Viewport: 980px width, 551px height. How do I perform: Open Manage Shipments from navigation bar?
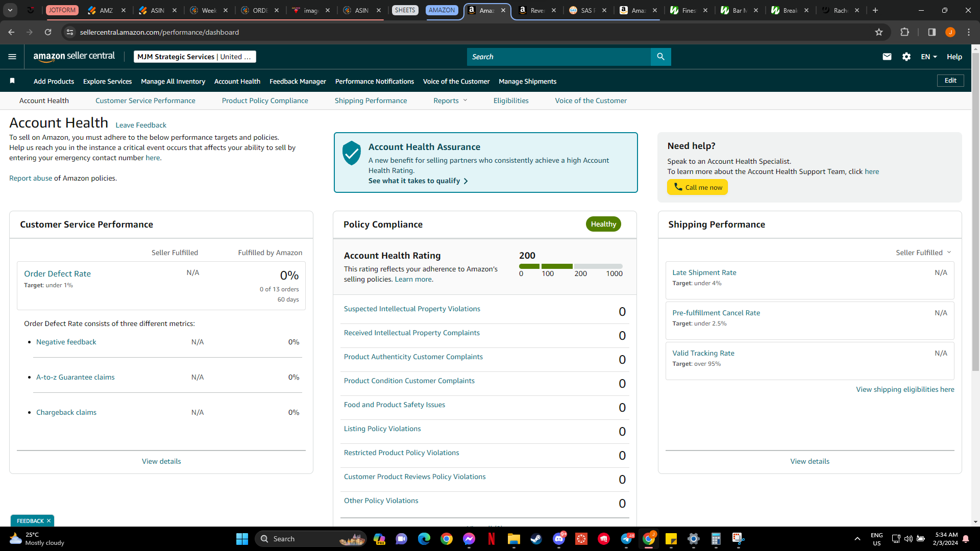(527, 81)
